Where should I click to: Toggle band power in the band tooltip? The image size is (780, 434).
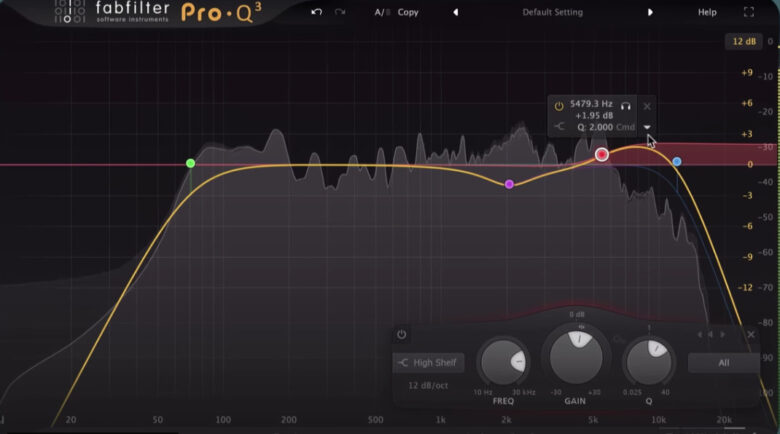coord(559,106)
